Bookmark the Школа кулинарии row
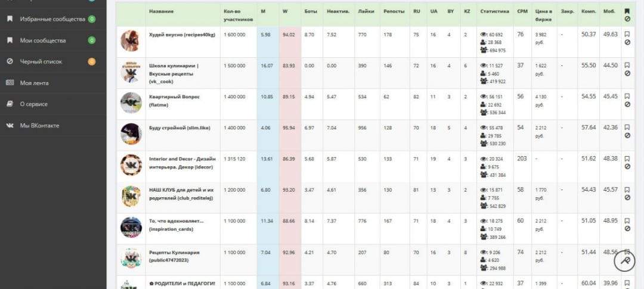644x289 pixels. (627, 66)
